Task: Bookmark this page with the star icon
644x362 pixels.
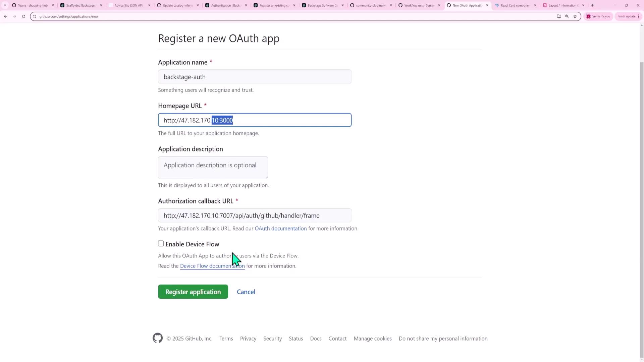Action: coord(575,16)
